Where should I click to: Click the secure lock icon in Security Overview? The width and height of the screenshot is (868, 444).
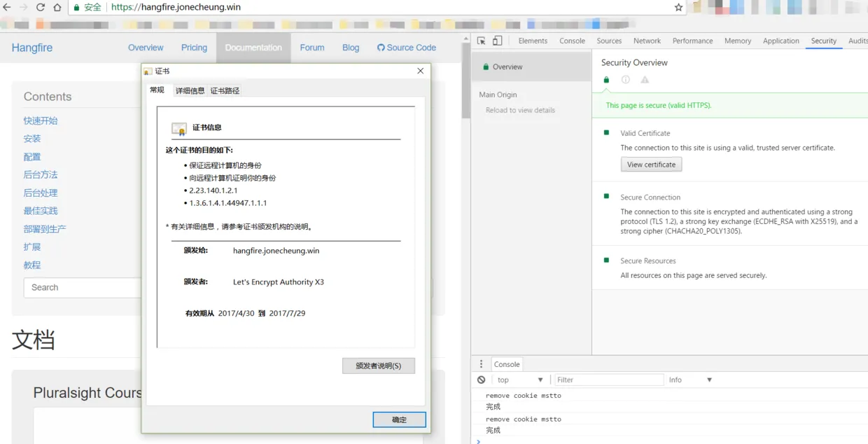point(606,80)
